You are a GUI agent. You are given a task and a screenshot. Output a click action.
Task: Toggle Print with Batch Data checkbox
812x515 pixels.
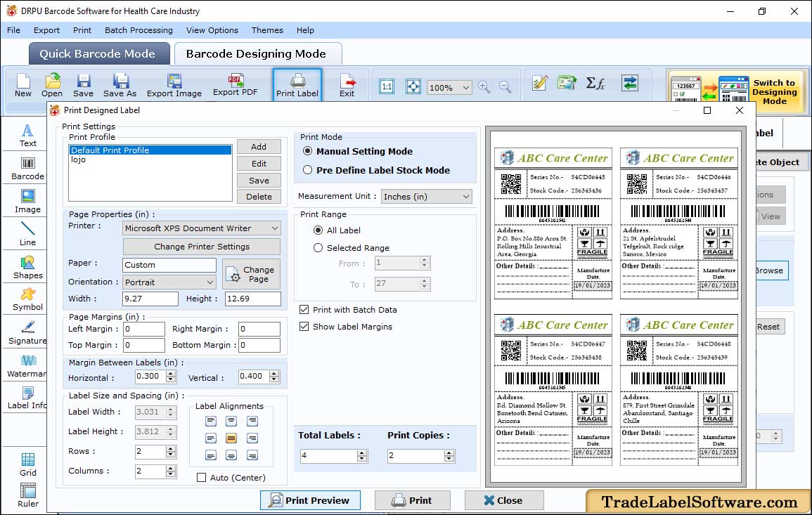tap(304, 310)
